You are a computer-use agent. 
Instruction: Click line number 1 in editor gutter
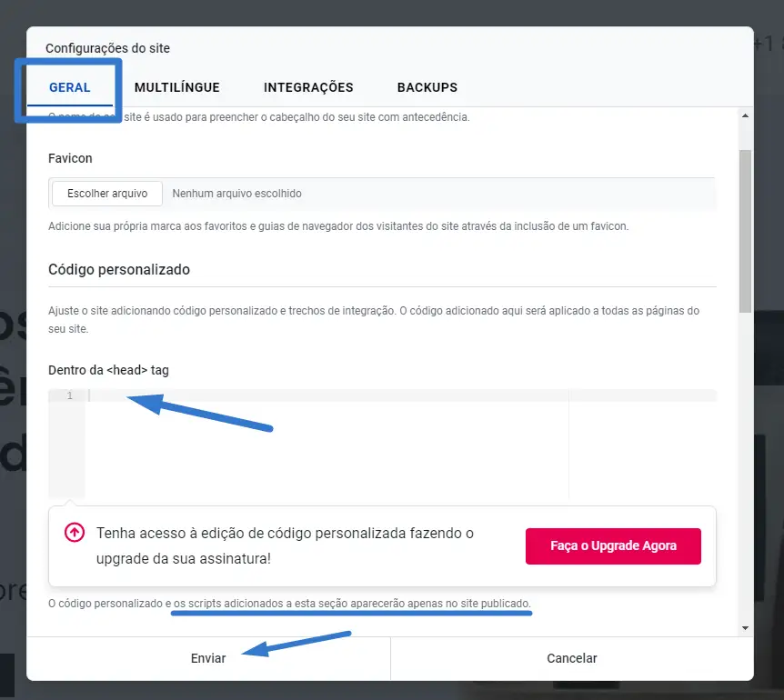click(x=69, y=396)
